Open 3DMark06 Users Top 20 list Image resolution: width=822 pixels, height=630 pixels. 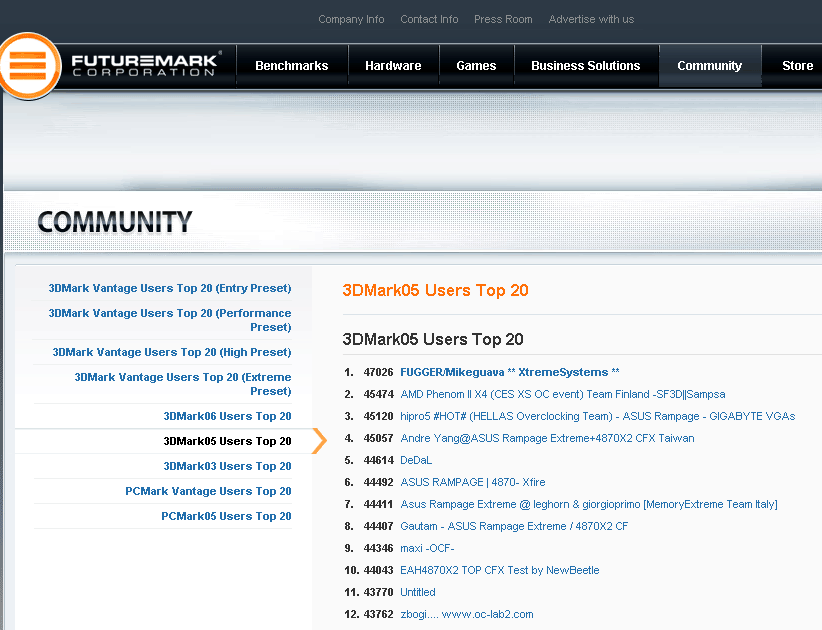(x=227, y=416)
